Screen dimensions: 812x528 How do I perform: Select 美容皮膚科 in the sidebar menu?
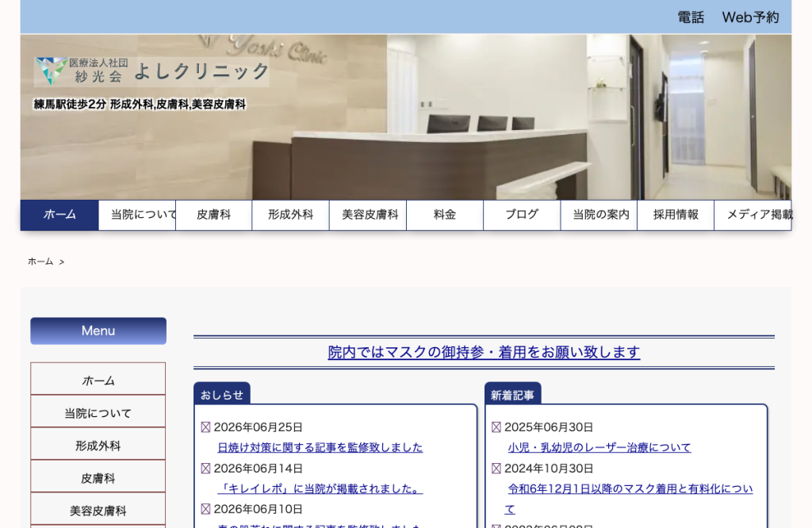point(98,511)
